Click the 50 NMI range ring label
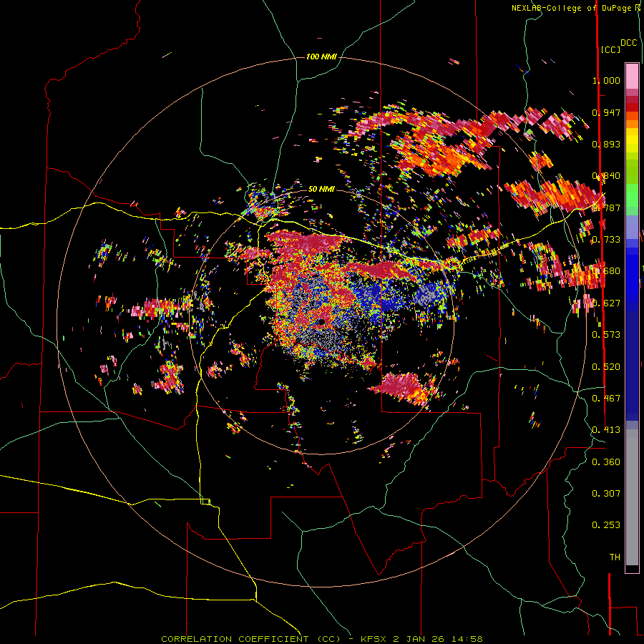This screenshot has height=644, width=644. coord(321,189)
